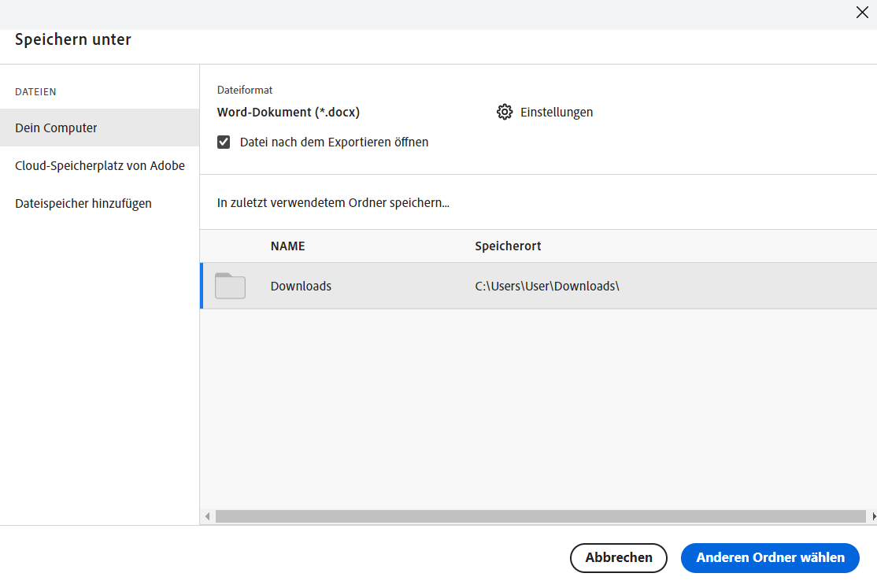877x588 pixels.
Task: Click the right scroll arrow icon
Action: (871, 516)
